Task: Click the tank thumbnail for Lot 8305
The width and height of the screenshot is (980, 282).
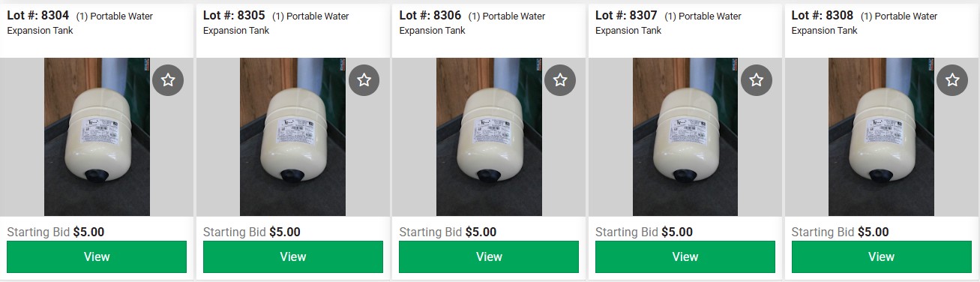Action: tap(293, 137)
